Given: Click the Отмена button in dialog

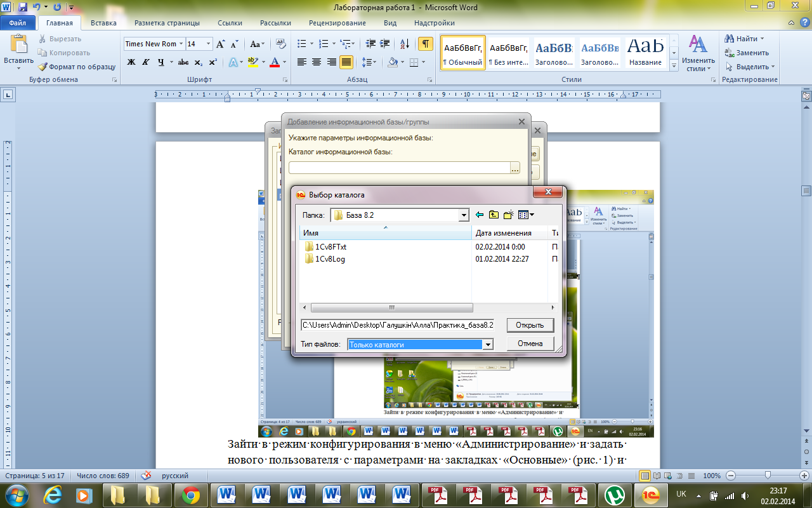Looking at the screenshot, I should (530, 344).
